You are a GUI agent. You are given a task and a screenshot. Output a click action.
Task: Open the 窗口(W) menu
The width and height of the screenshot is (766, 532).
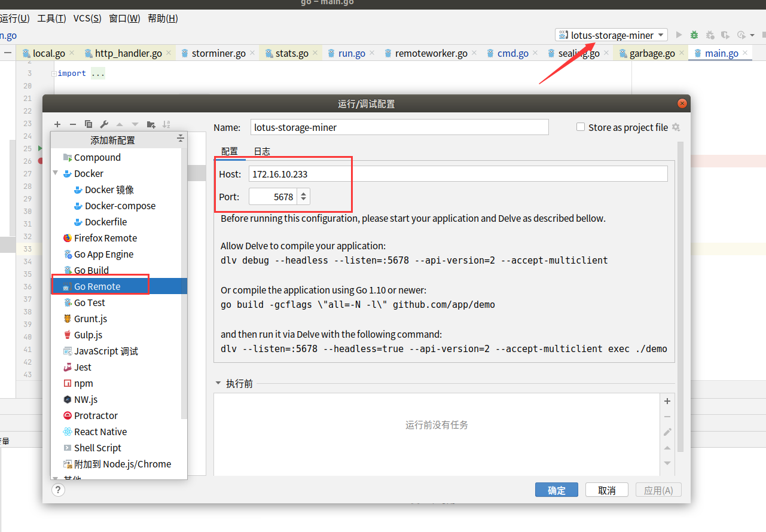(x=124, y=19)
